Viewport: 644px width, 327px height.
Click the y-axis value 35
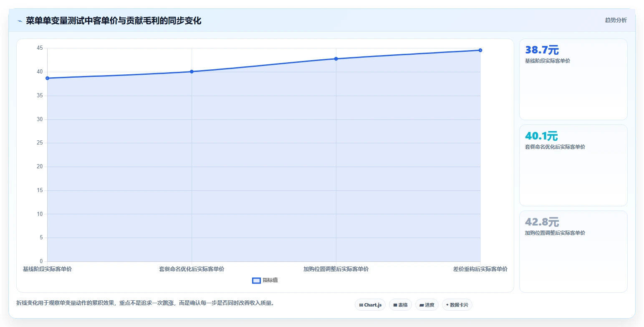[x=40, y=96]
